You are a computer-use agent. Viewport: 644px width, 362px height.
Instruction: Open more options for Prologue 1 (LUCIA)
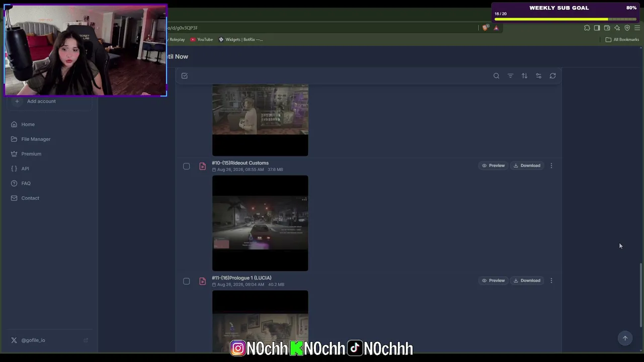[x=551, y=281]
